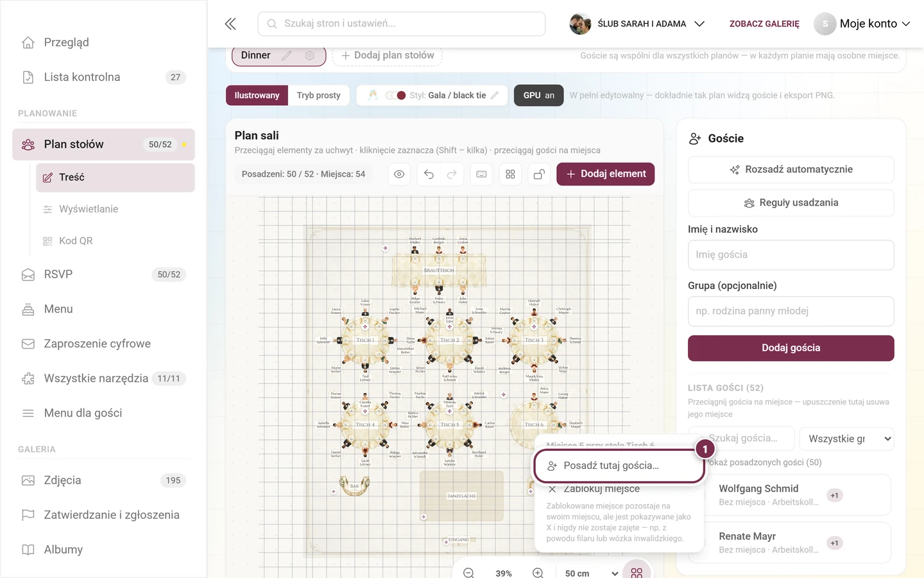The image size is (924, 578).
Task: Open gear settings on Dinner plan tab
Action: pyautogui.click(x=310, y=56)
